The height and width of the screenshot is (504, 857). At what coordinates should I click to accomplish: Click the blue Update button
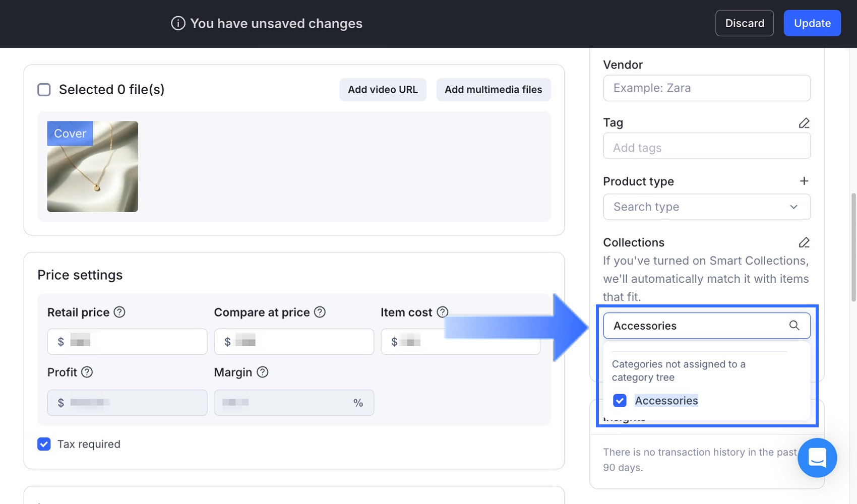(812, 23)
